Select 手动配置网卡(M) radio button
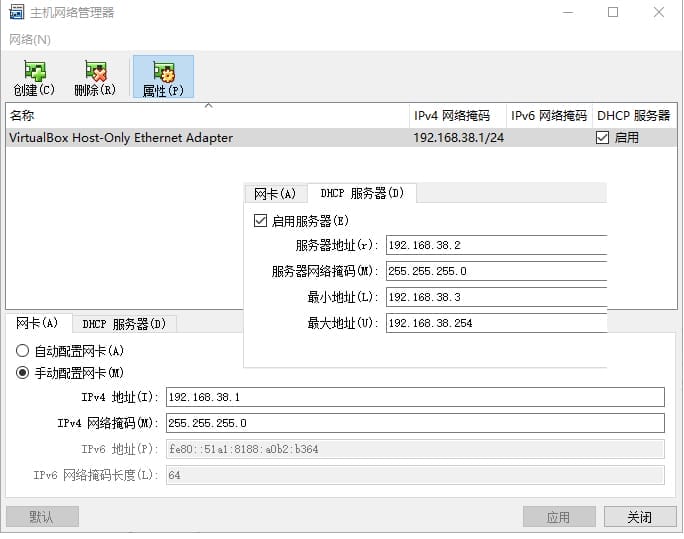 click(23, 373)
